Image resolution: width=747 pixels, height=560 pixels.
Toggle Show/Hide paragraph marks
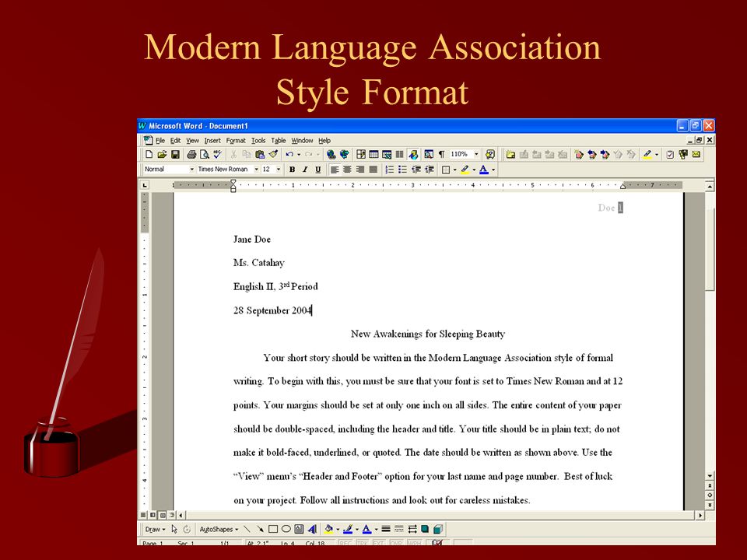(x=442, y=154)
